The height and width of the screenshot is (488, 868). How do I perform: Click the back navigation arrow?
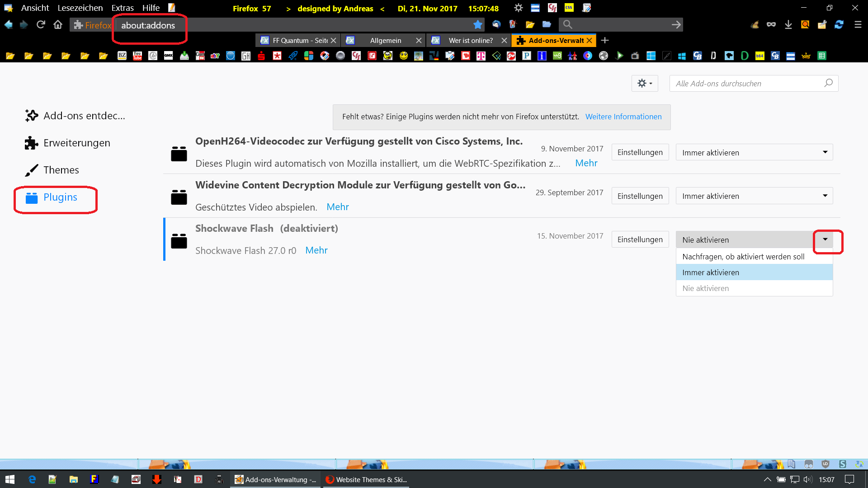[x=9, y=24]
